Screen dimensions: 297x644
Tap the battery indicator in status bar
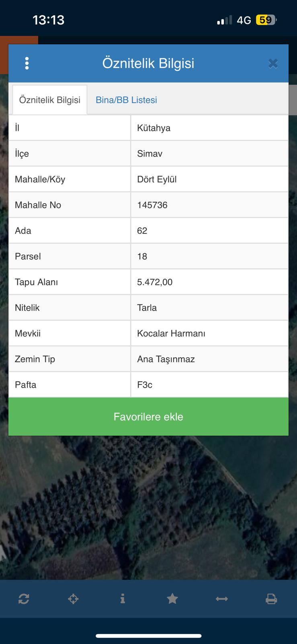(266, 20)
